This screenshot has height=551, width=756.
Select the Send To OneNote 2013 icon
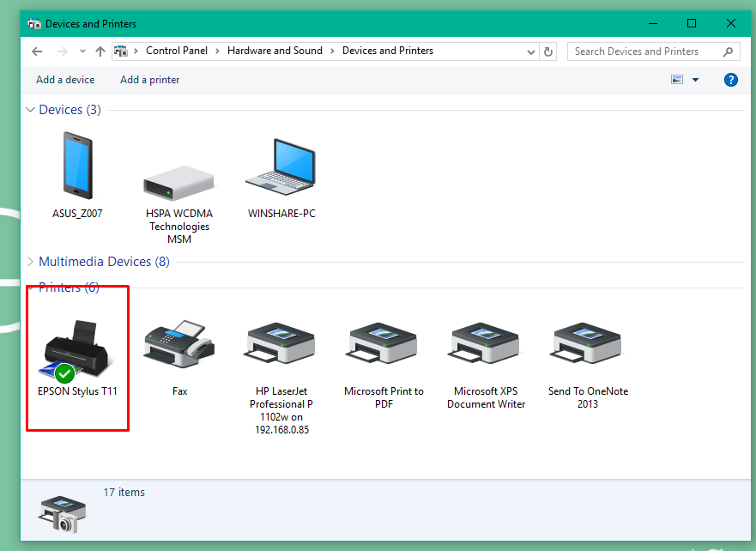[587, 344]
